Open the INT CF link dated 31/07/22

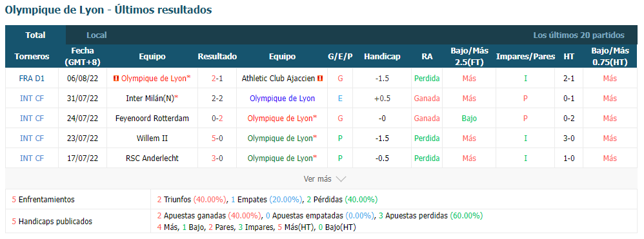click(x=32, y=99)
